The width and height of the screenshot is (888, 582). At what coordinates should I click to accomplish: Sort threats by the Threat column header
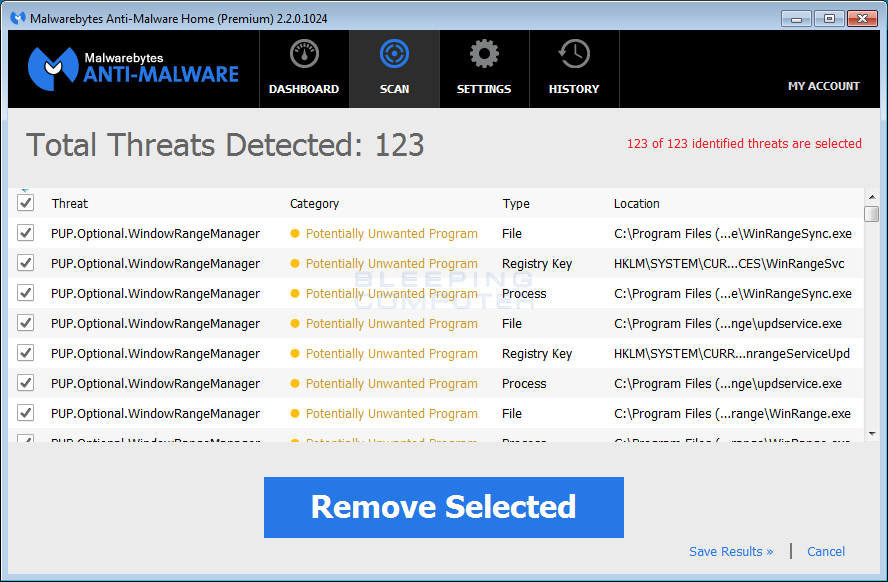(x=69, y=203)
